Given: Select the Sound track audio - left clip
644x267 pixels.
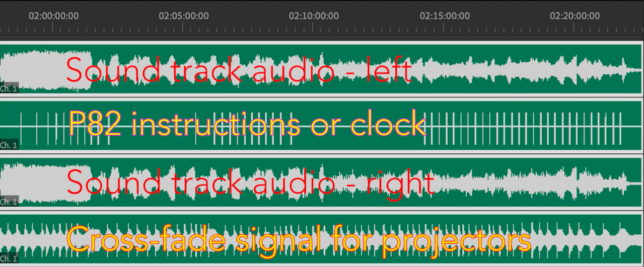Looking at the screenshot, I should (x=321, y=69).
